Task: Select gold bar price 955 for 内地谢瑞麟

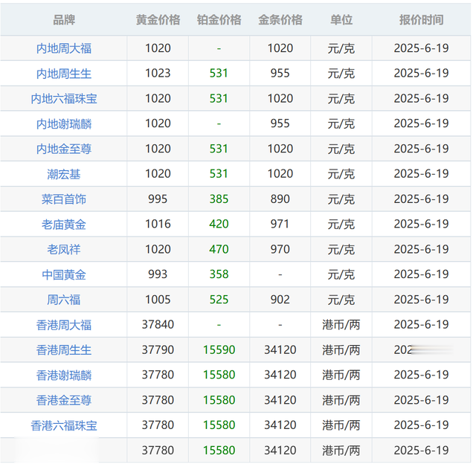Action: pos(280,123)
